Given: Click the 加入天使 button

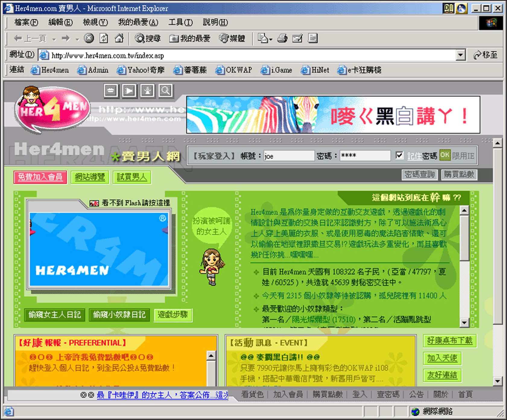Looking at the screenshot, I should 442,358.
